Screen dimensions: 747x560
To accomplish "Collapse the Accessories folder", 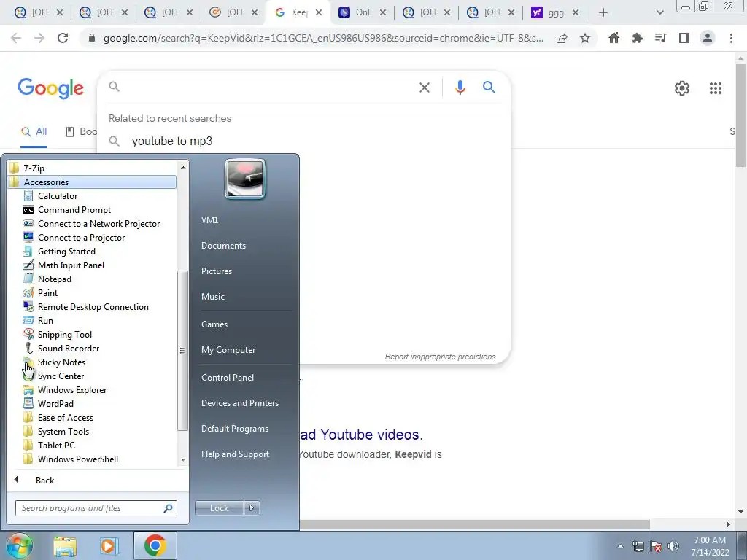I will pyautogui.click(x=92, y=182).
